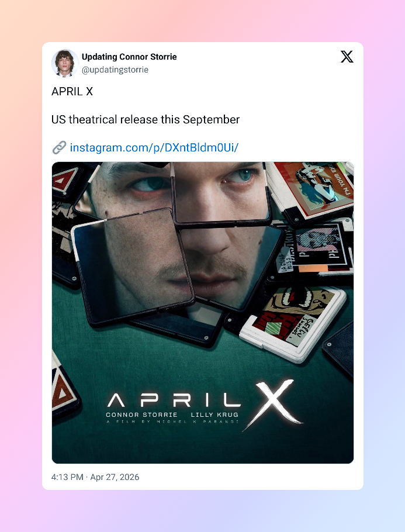Click the folded phone showing the man's cheek
405x532 pixels.
(133, 265)
